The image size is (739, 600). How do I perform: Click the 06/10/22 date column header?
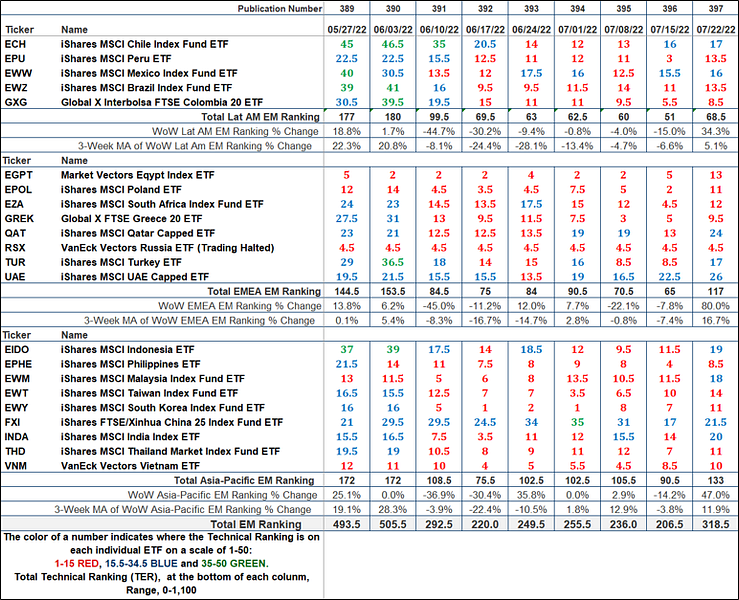click(439, 30)
